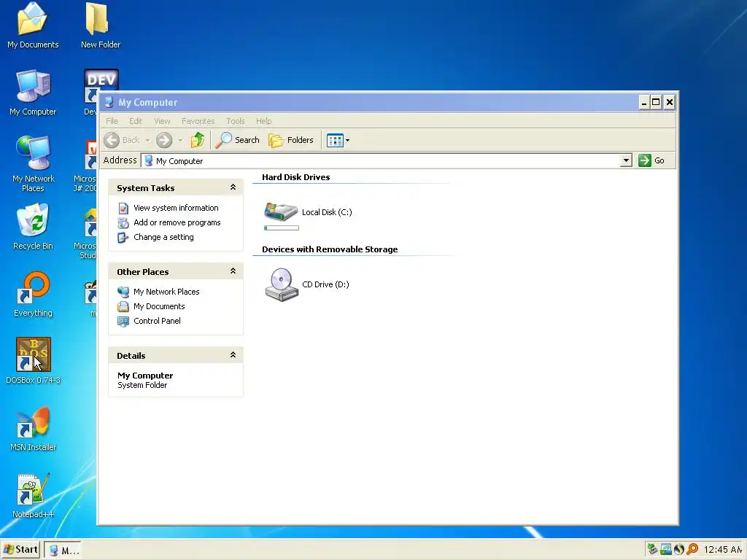747x560 pixels.
Task: Click the orange magnifier tray icon
Action: [x=692, y=549]
